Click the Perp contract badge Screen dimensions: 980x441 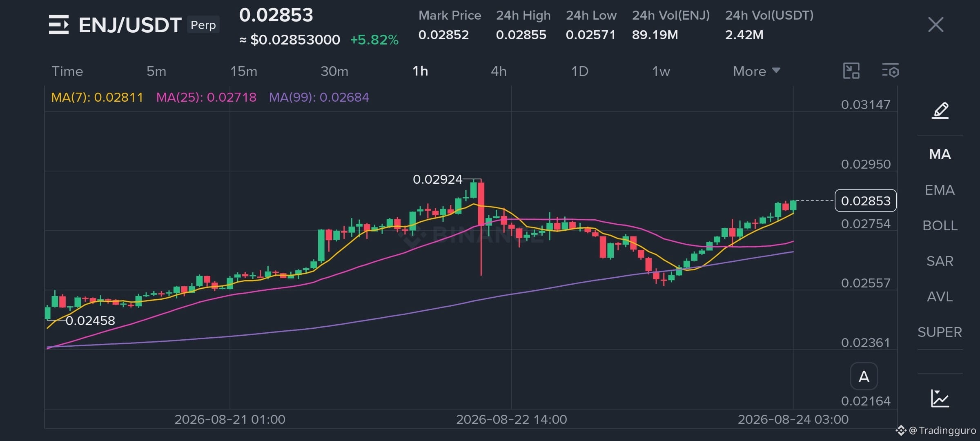point(203,25)
